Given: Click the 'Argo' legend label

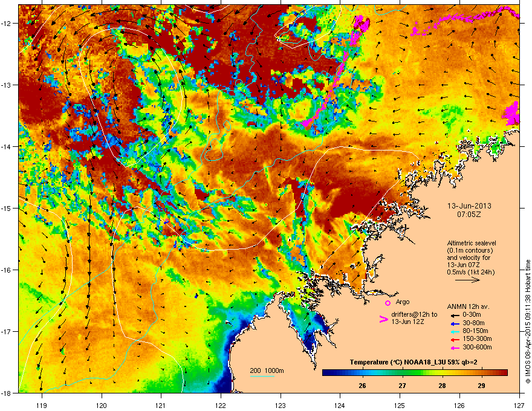Looking at the screenshot, I should coord(403,302).
